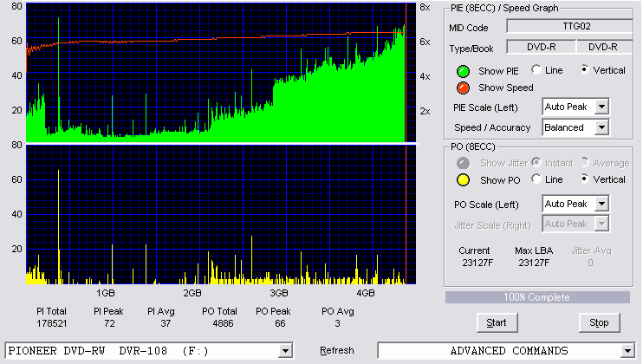Open the Speed / Accuracy dropdown
The image size is (643, 364).
point(601,127)
